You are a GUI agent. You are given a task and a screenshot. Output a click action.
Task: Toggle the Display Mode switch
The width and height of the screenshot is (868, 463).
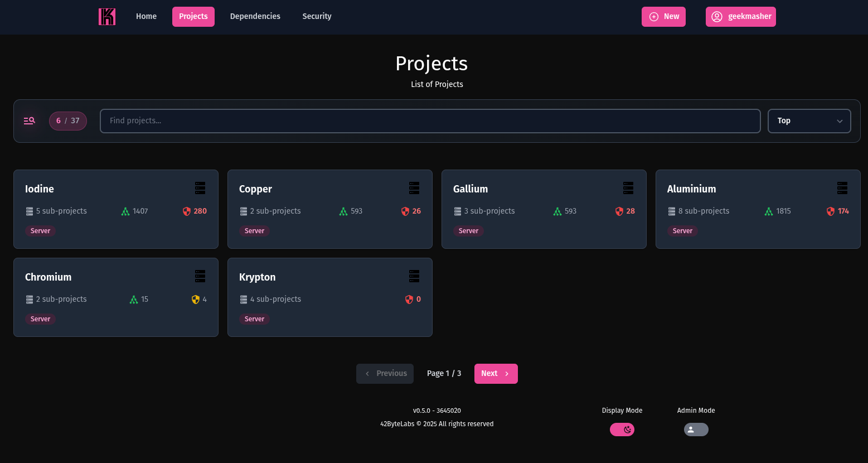(622, 430)
